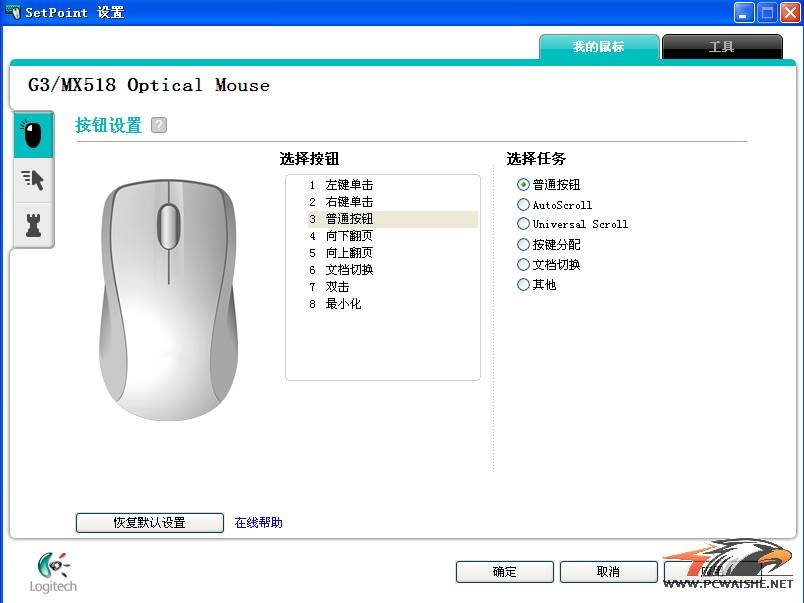Select the 其他 radio option
Screen dimensions: 804x603
(536, 285)
